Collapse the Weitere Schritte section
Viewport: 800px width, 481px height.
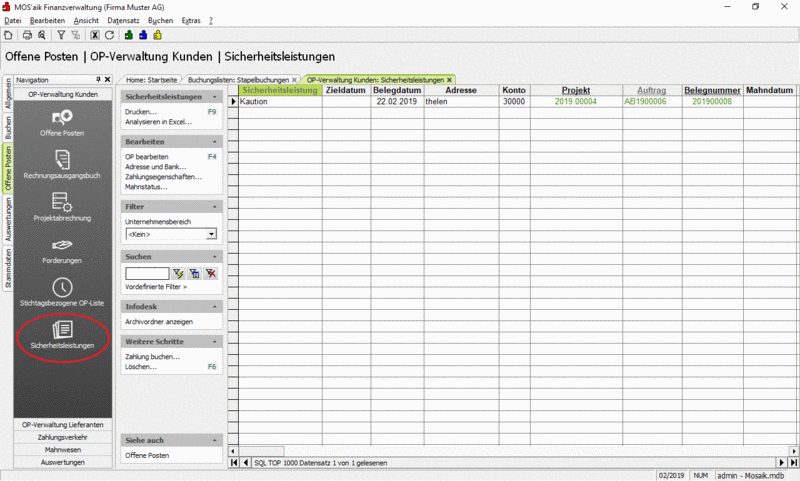214,342
